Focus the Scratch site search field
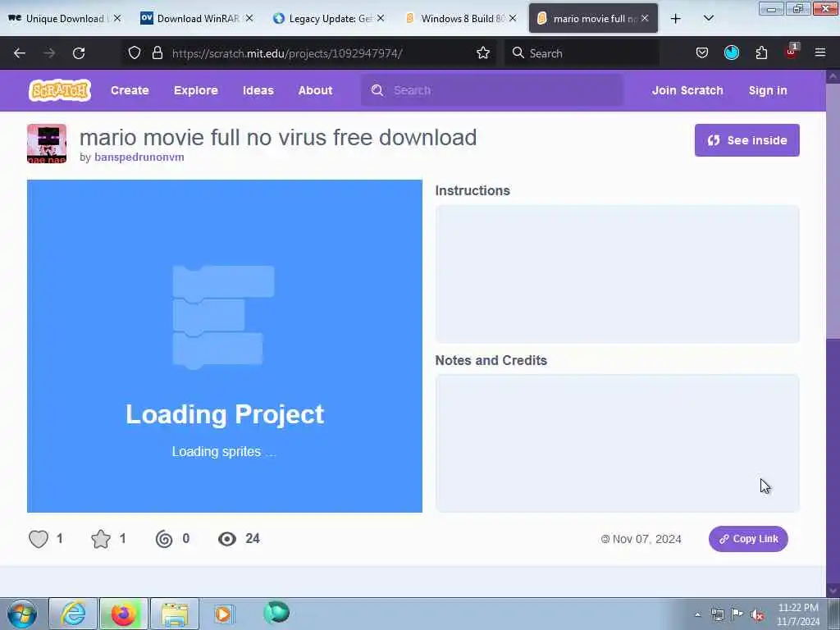Screen dimensions: 840x630 point(492,90)
